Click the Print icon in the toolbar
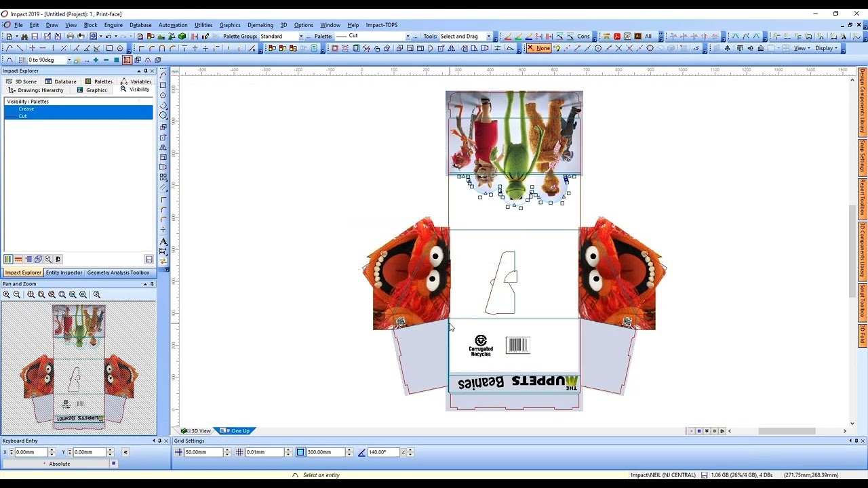This screenshot has width=868, height=488. coord(70,36)
